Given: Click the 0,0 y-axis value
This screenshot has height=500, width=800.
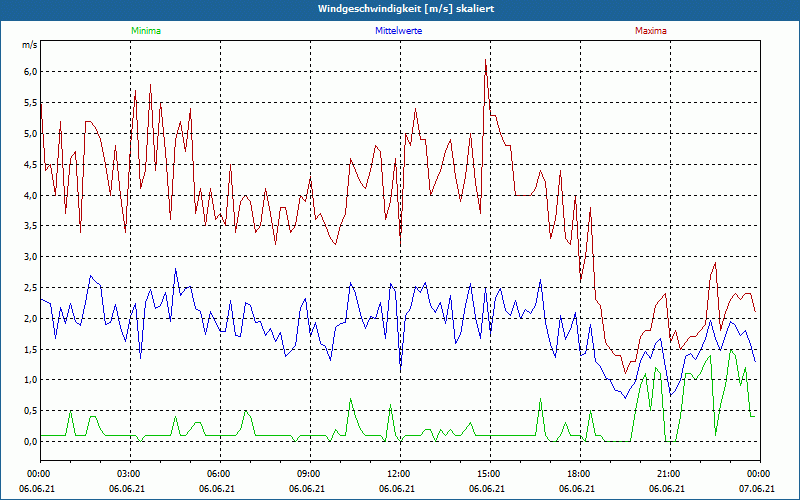Looking at the screenshot, I should coord(31,441).
